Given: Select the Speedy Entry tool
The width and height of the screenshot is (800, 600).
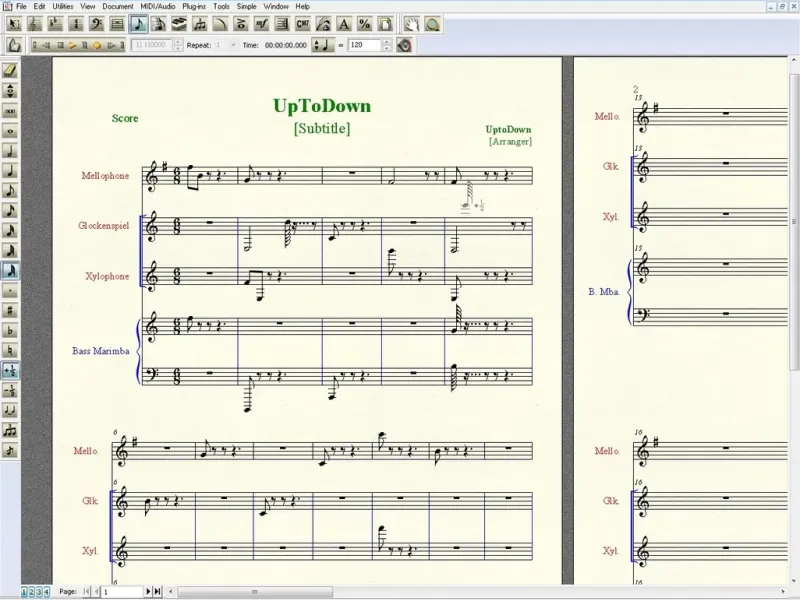Looking at the screenshot, I should 158,24.
